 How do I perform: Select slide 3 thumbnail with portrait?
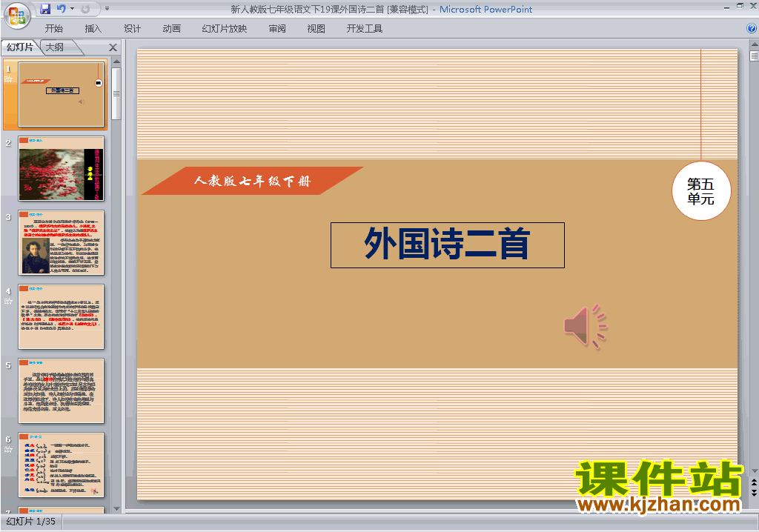click(x=61, y=242)
